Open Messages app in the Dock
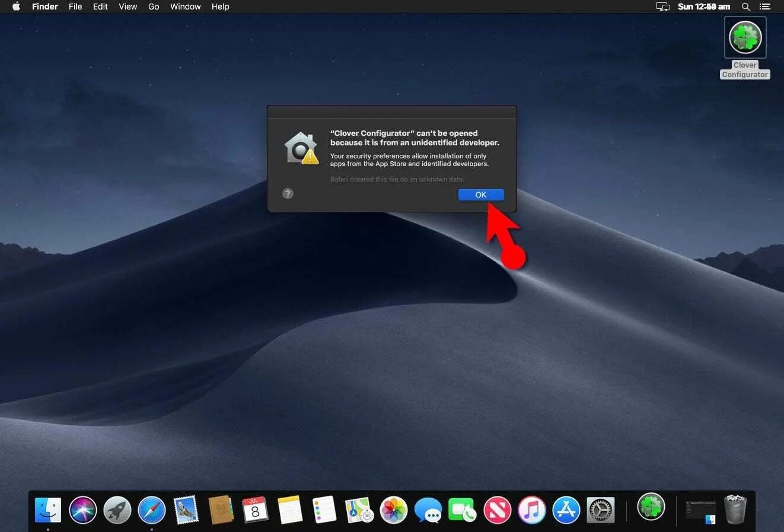Image resolution: width=784 pixels, height=532 pixels. 428,510
